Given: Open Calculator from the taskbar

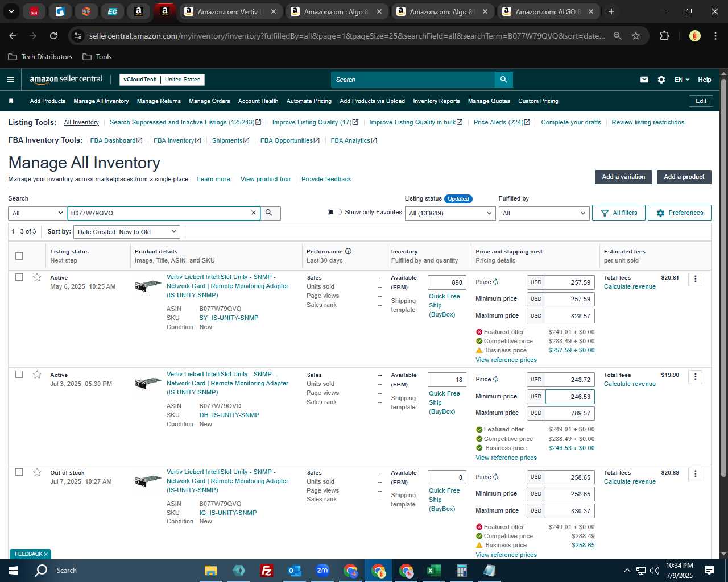Looking at the screenshot, I should [x=461, y=571].
